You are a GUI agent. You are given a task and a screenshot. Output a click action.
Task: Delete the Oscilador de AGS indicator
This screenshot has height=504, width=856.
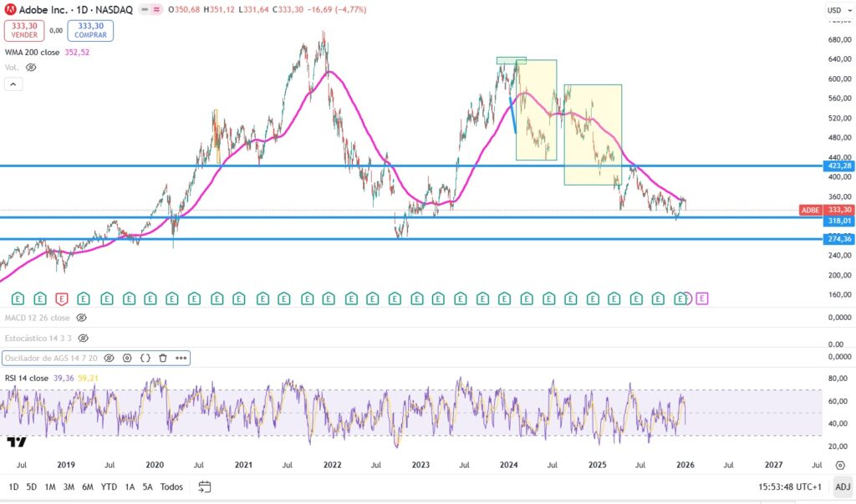coord(162,358)
